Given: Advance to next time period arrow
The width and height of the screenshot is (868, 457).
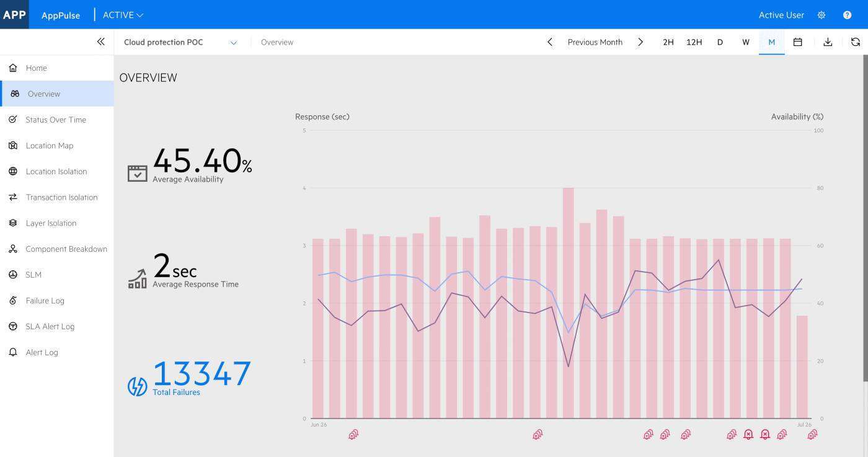Looking at the screenshot, I should pos(640,42).
